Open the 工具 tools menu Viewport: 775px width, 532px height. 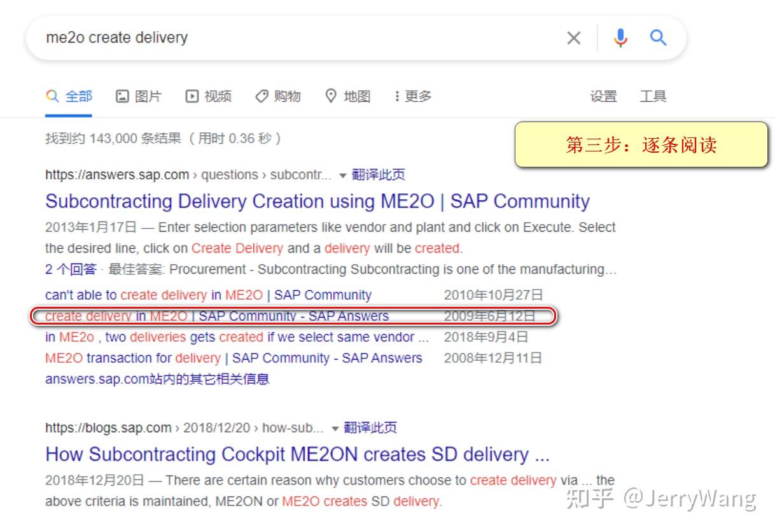(x=653, y=97)
